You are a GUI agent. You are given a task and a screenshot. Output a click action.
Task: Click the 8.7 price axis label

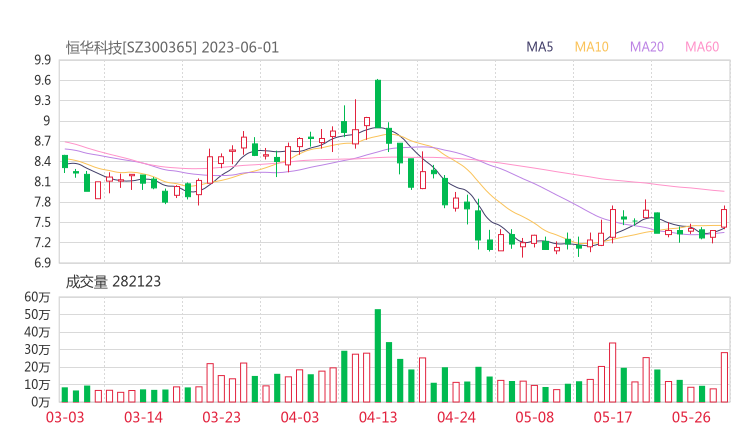click(x=42, y=141)
